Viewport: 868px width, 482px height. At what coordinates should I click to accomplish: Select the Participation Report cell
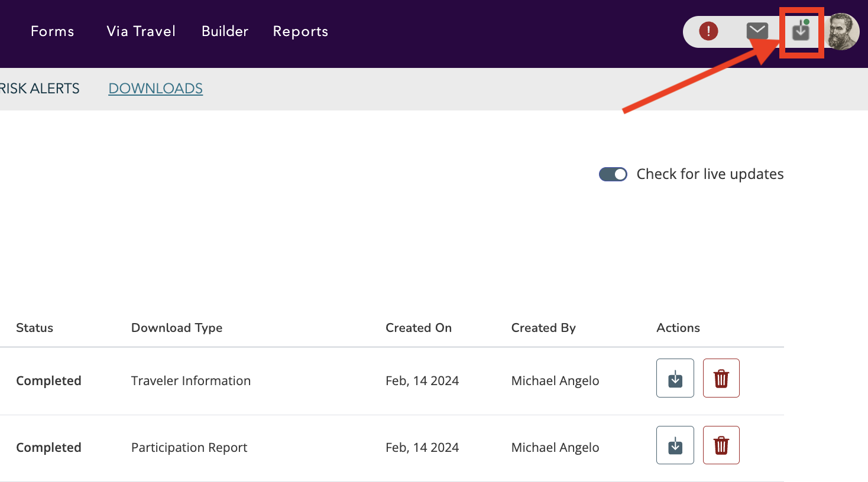[189, 448]
